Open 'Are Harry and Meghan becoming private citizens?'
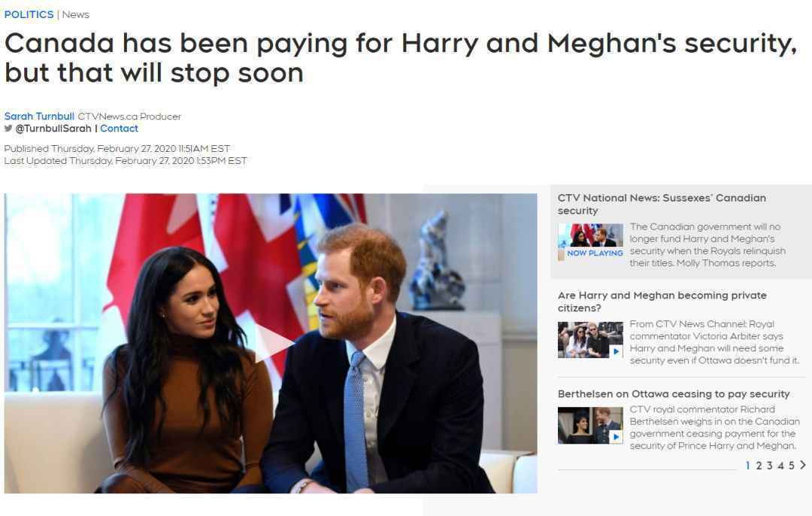The width and height of the screenshot is (812, 516). pyautogui.click(x=662, y=302)
